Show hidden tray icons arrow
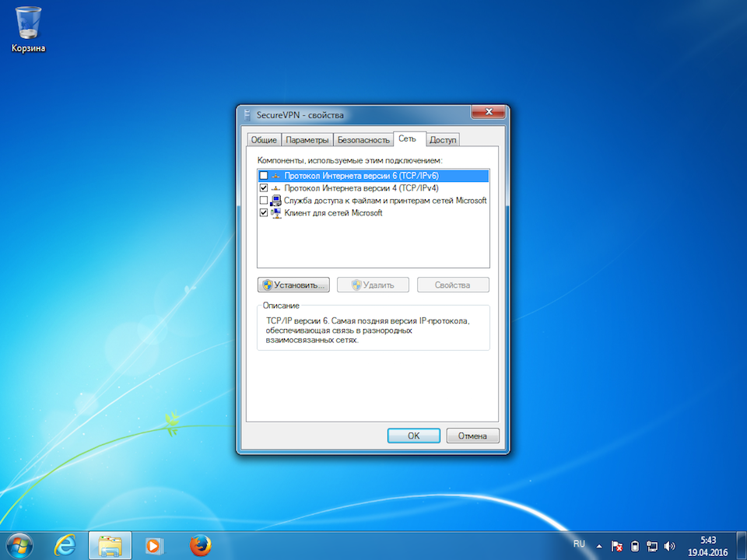The image size is (747, 560). 599,546
